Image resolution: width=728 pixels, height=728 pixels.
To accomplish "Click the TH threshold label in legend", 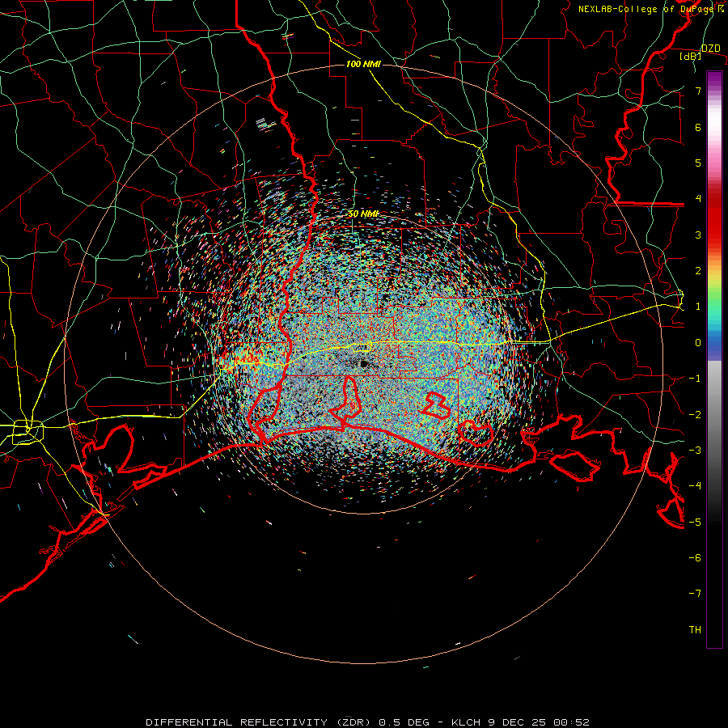I will (695, 630).
